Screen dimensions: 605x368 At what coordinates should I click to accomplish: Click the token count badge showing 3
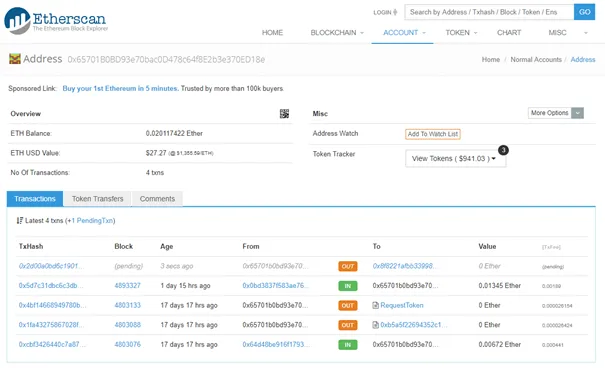coord(503,150)
